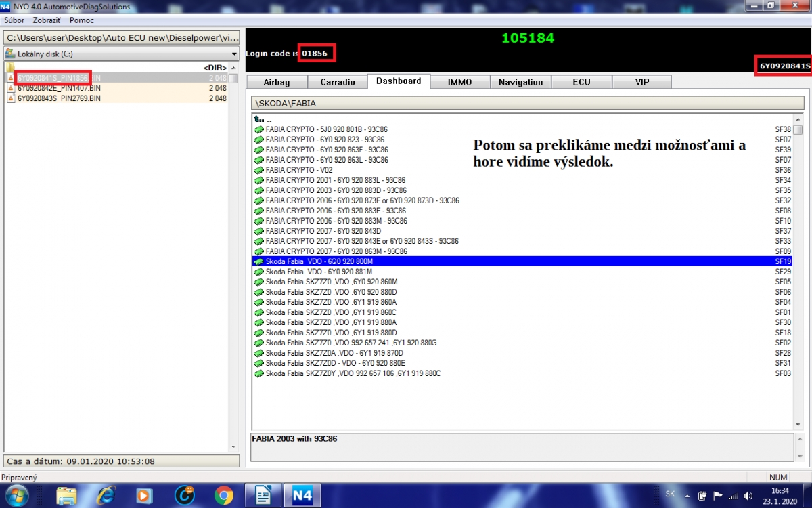The width and height of the screenshot is (812, 508).
Task: Click the chip icon of the 5J0 920 801B entry
Action: click(258, 129)
